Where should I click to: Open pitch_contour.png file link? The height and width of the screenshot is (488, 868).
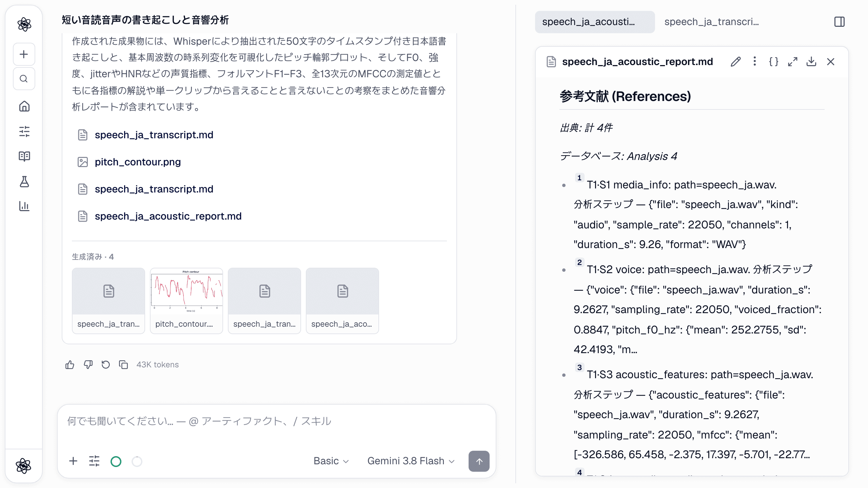click(x=138, y=162)
